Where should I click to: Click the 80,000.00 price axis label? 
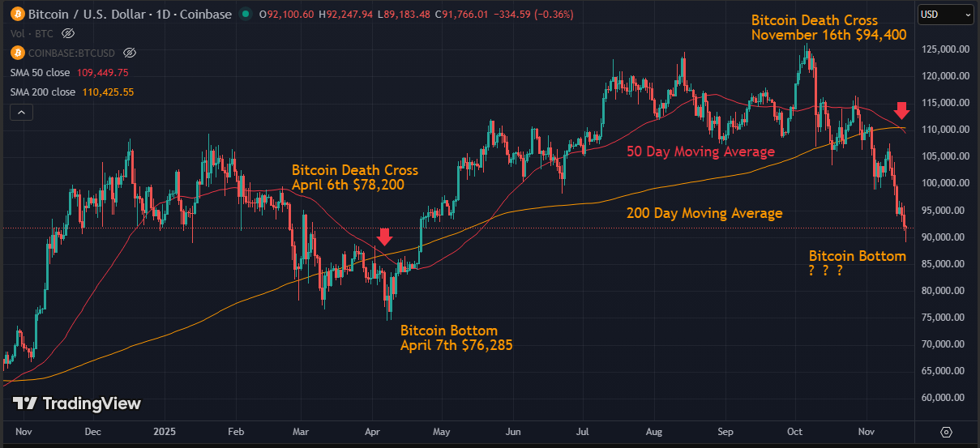pyautogui.click(x=944, y=291)
